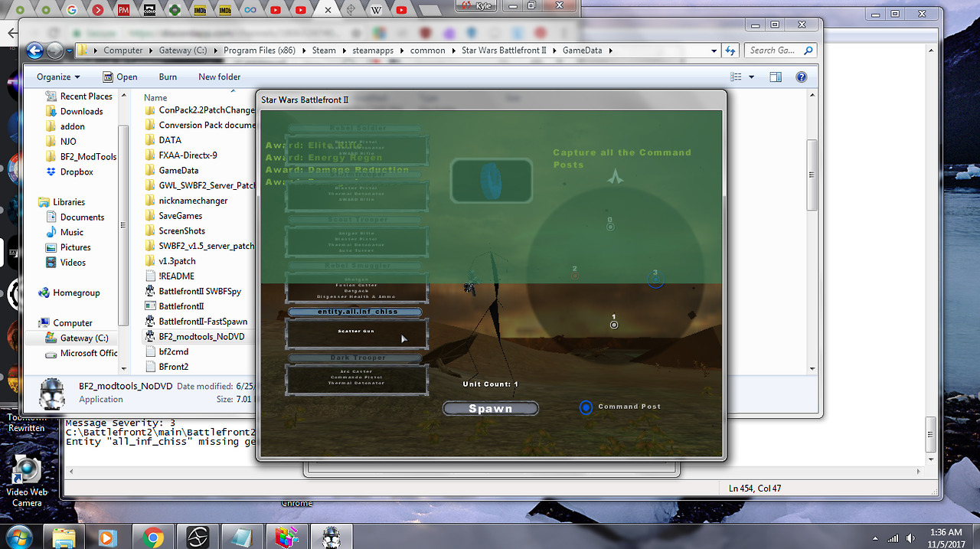Open Pictures library
The height and width of the screenshot is (549, 980).
click(x=68, y=247)
